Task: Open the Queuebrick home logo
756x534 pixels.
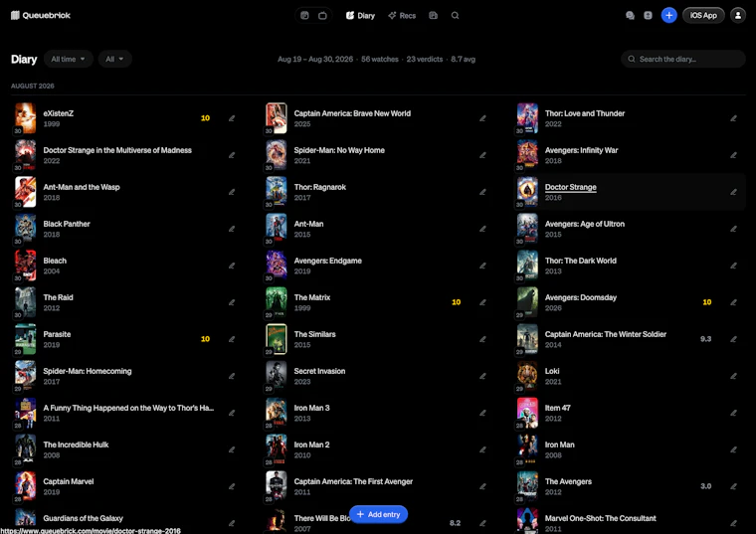Action: [x=41, y=16]
